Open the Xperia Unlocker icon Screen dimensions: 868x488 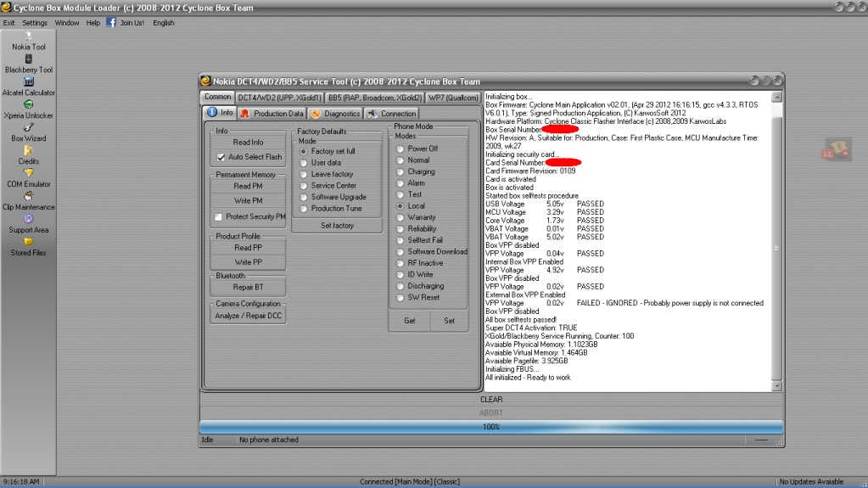pos(28,104)
